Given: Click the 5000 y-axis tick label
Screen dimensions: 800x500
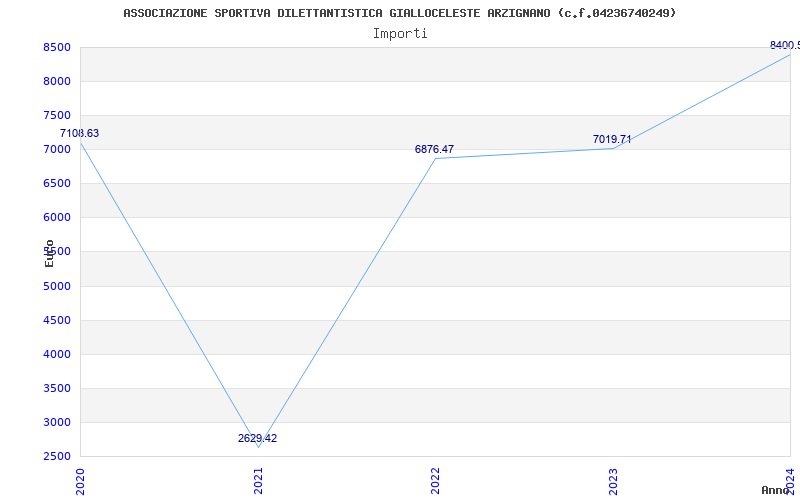Looking at the screenshot, I should click(x=57, y=286).
